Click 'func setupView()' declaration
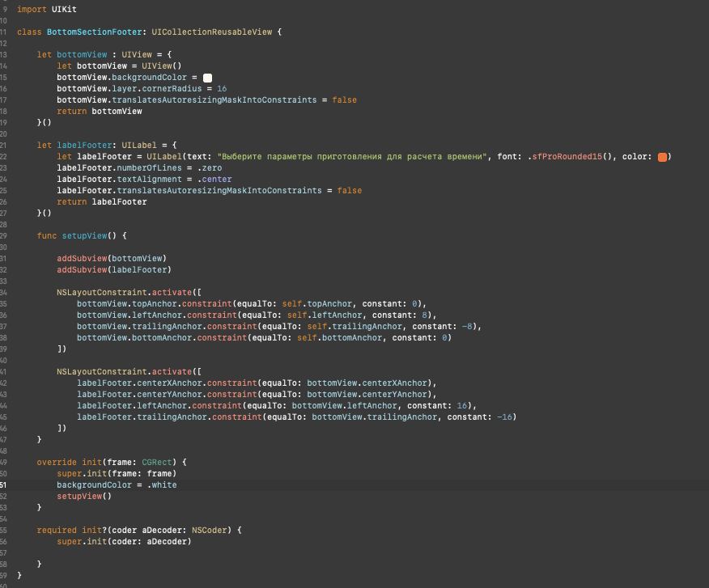 tap(82, 236)
